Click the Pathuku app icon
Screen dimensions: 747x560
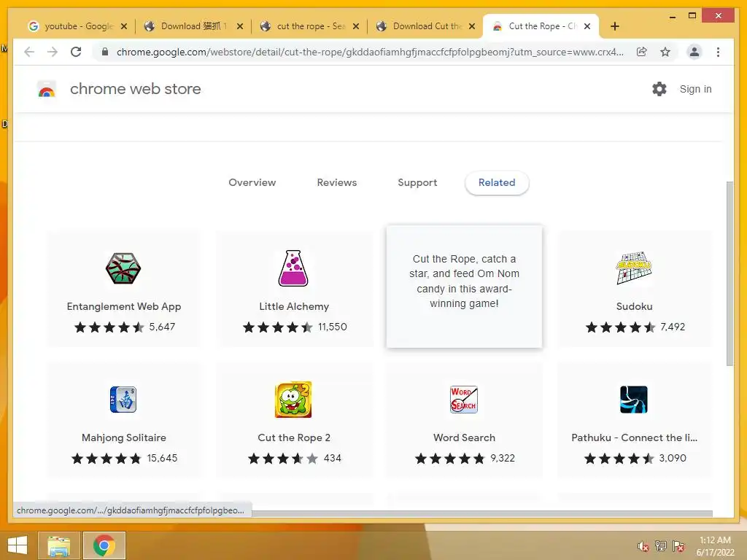pos(634,400)
